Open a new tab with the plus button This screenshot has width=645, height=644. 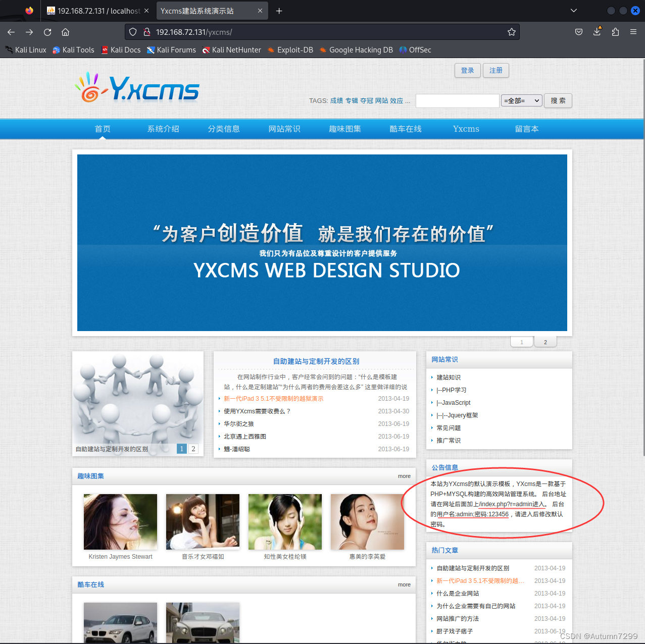279,11
